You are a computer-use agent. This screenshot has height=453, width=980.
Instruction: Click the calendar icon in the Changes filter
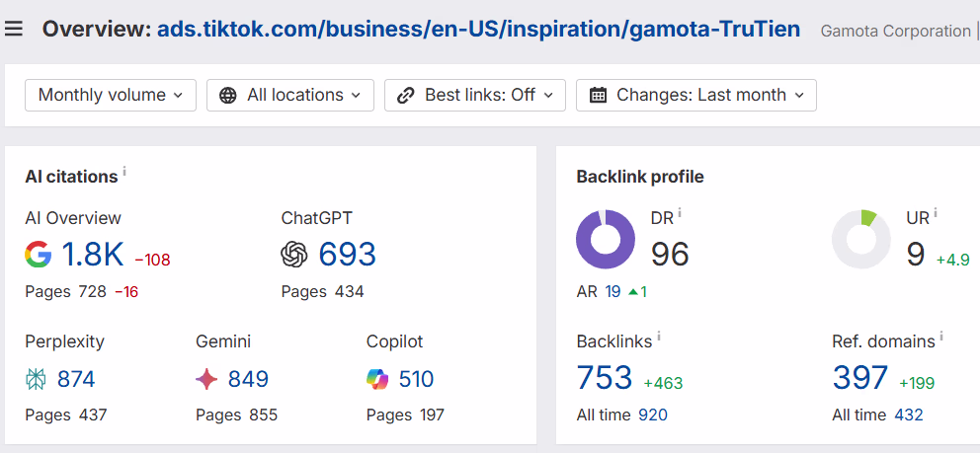point(598,96)
